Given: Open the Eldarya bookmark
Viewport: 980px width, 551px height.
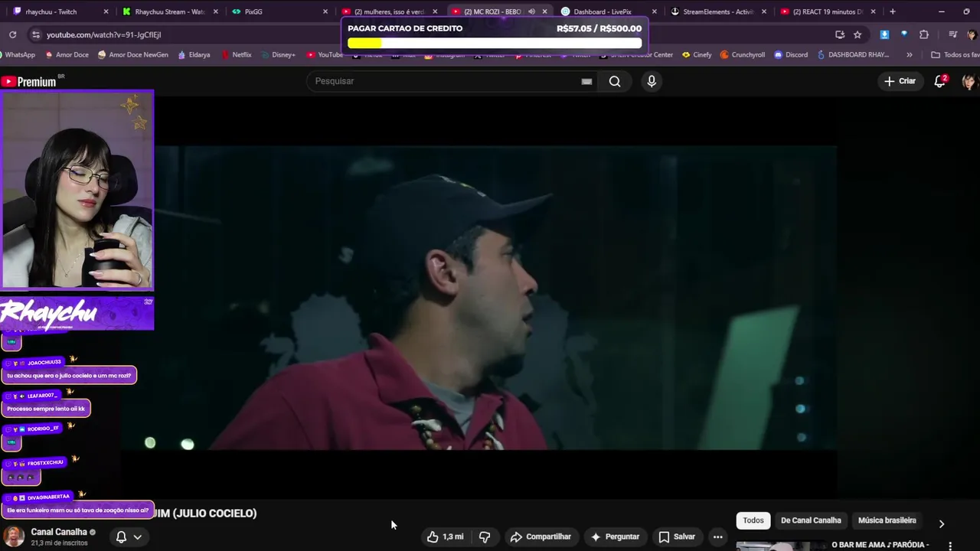Looking at the screenshot, I should pyautogui.click(x=194, y=55).
